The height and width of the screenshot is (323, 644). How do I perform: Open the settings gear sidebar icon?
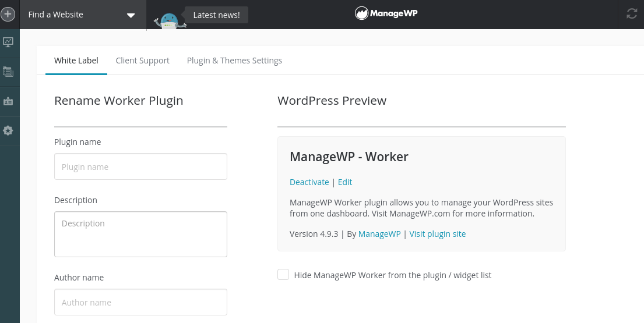(x=8, y=130)
